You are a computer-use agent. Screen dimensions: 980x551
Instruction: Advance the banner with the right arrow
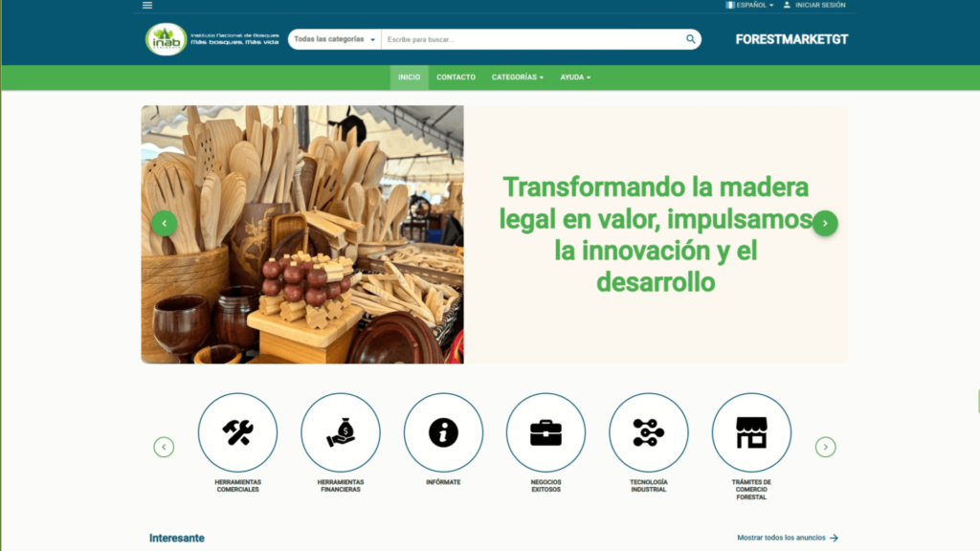coord(825,222)
